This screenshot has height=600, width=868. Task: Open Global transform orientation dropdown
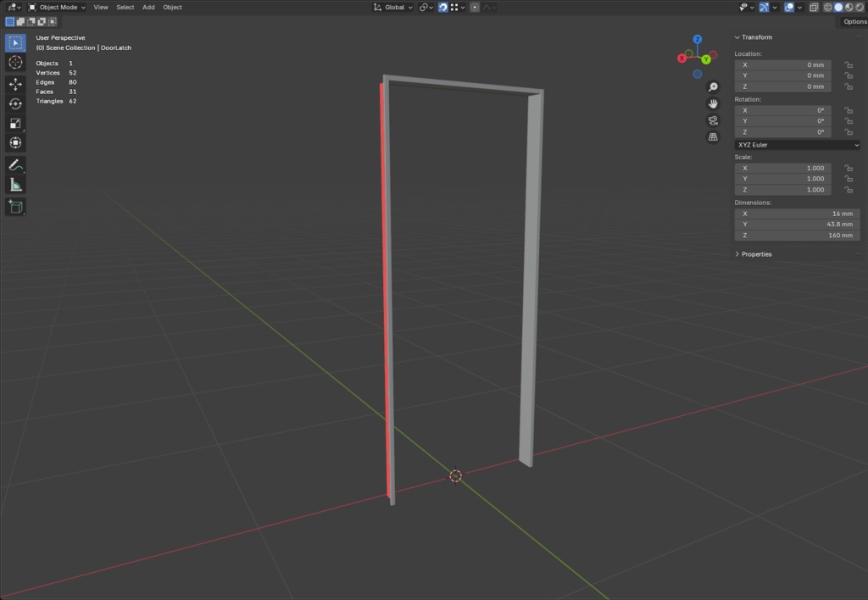(x=393, y=7)
